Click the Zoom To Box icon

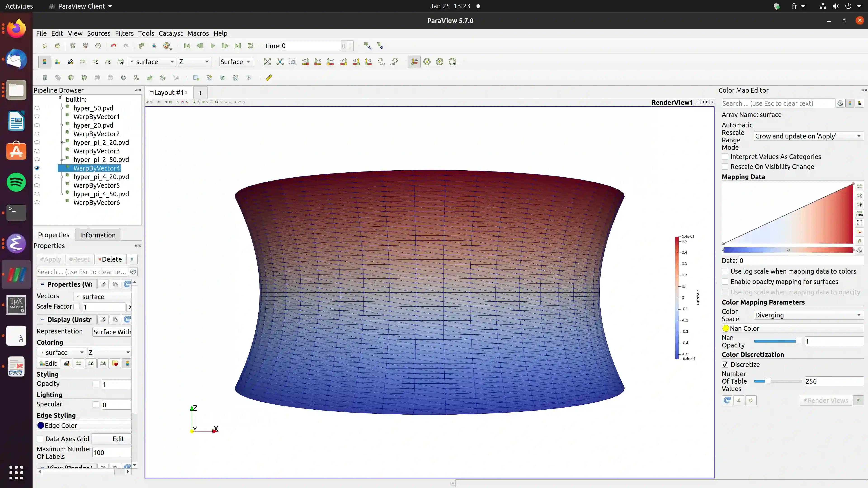coord(292,62)
